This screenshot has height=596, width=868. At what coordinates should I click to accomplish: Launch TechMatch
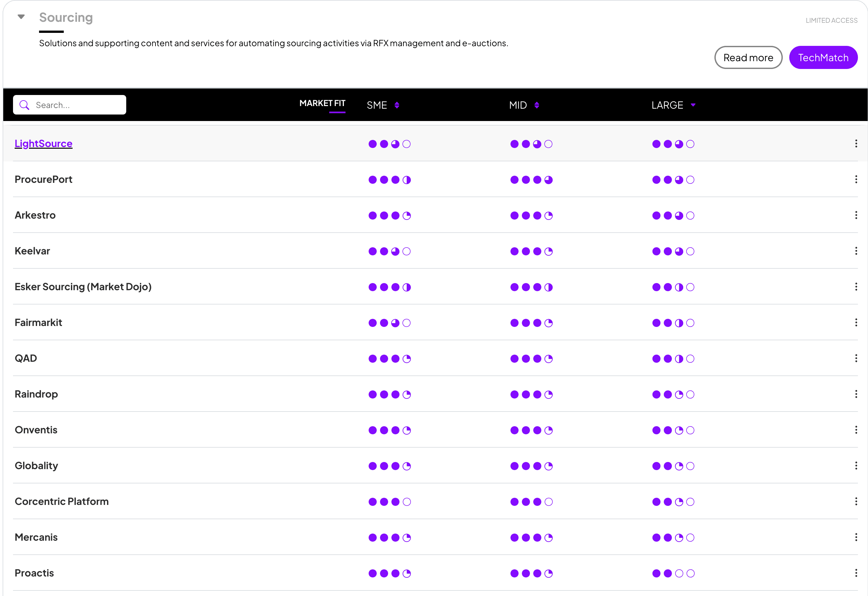[x=823, y=58]
